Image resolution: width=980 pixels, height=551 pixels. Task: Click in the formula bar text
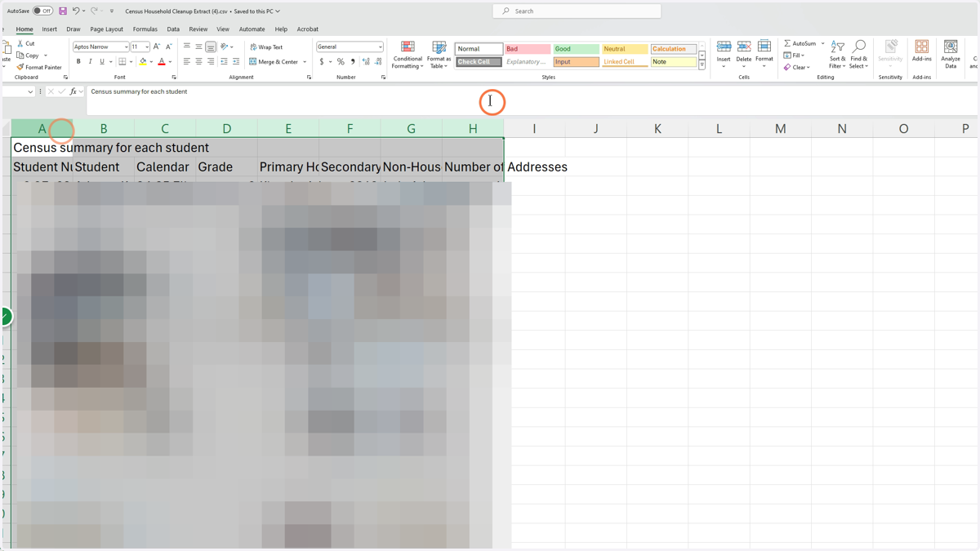[x=139, y=91]
